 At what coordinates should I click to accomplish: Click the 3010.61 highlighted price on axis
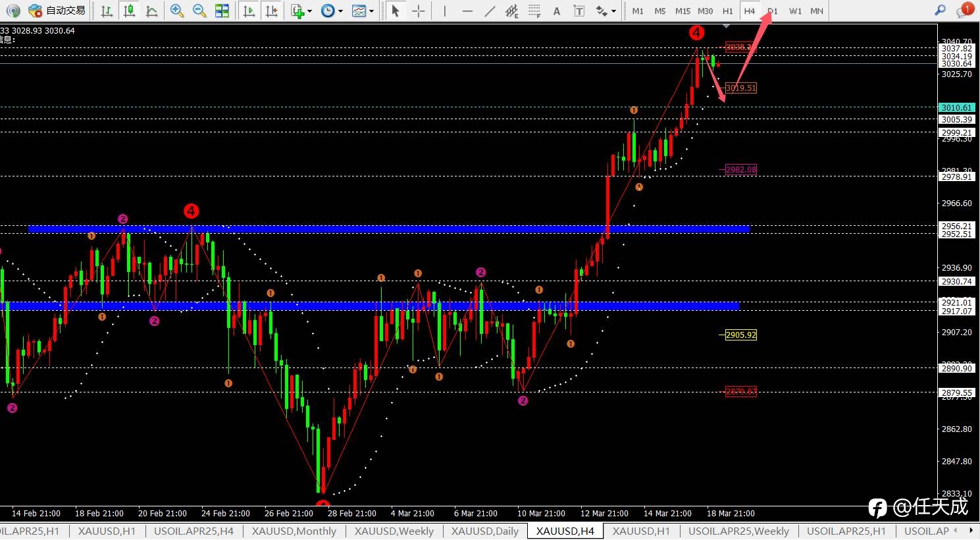point(956,107)
